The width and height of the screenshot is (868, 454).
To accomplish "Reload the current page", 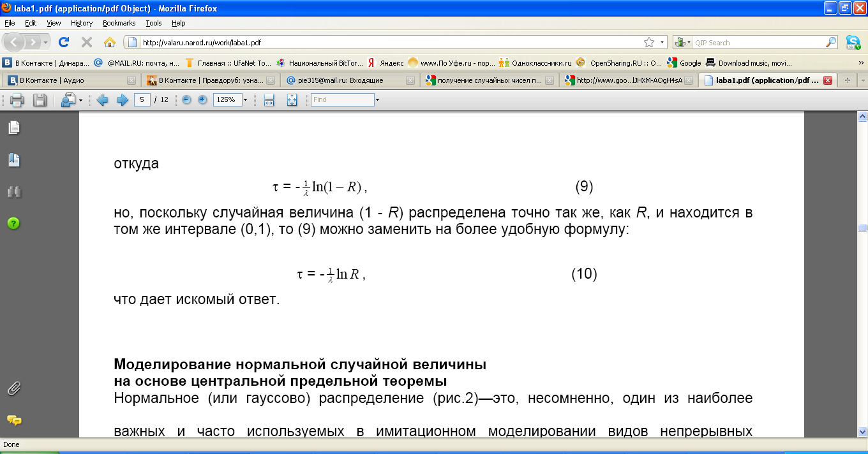I will [x=64, y=42].
